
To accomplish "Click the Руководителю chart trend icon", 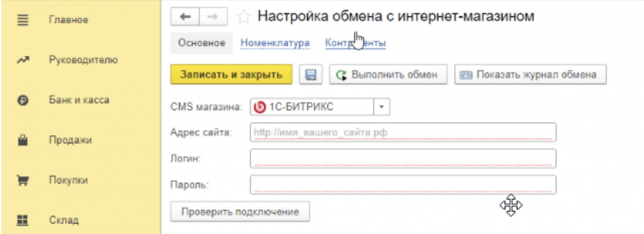I will click(x=23, y=60).
